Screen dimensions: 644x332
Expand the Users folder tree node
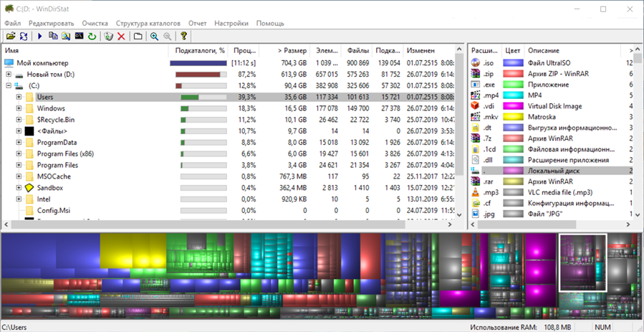point(19,97)
